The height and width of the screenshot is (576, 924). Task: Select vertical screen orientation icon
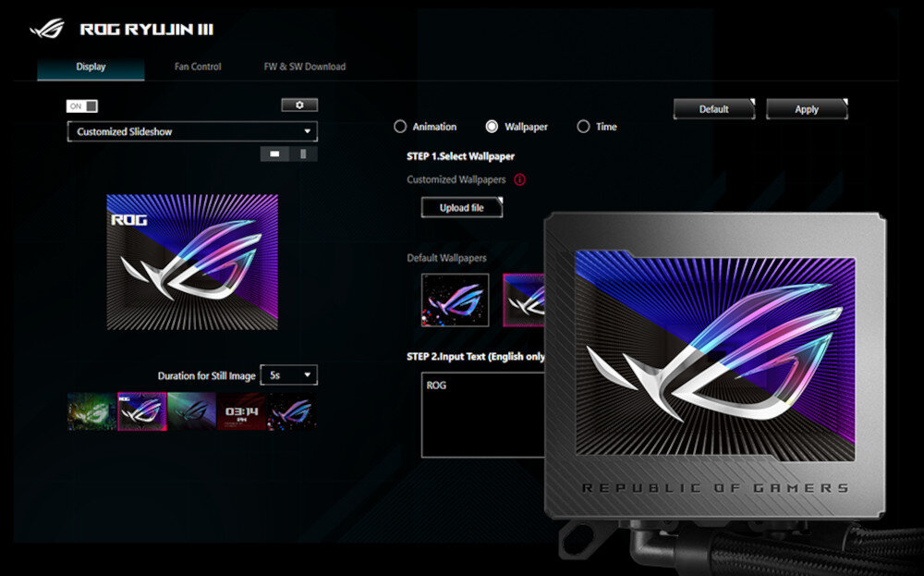[x=303, y=153]
